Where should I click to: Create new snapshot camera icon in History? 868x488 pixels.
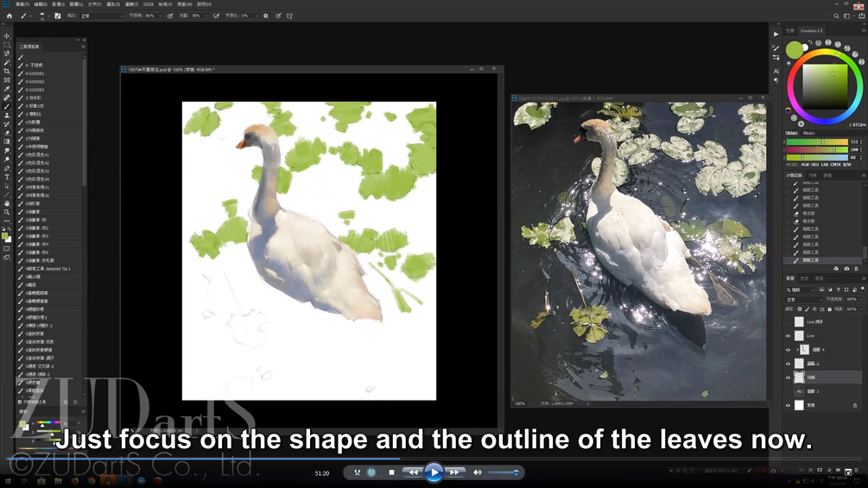[846, 269]
